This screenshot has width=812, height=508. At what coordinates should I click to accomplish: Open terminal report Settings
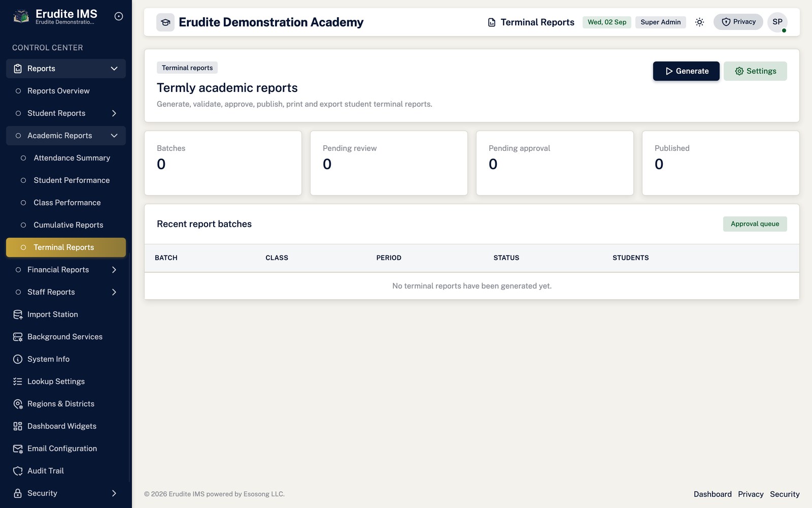(x=755, y=71)
